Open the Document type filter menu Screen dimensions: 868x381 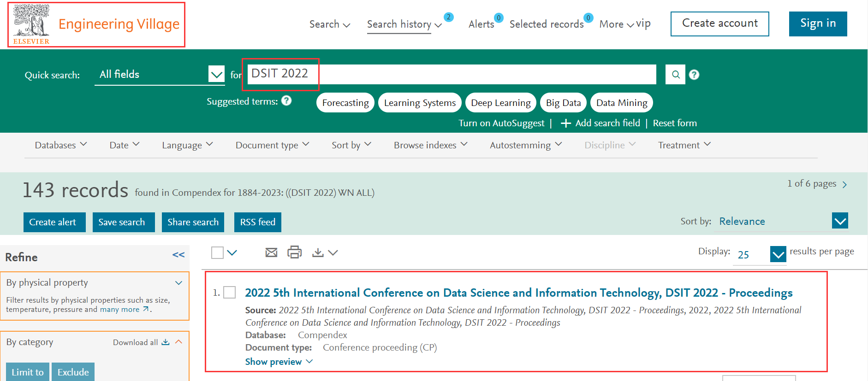(x=272, y=145)
